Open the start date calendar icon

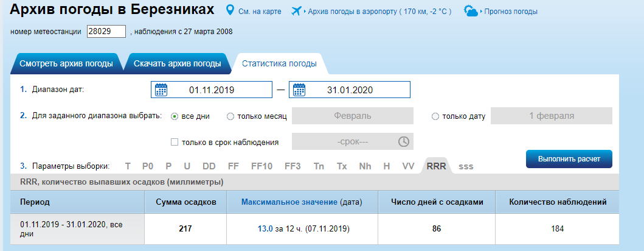(161, 90)
